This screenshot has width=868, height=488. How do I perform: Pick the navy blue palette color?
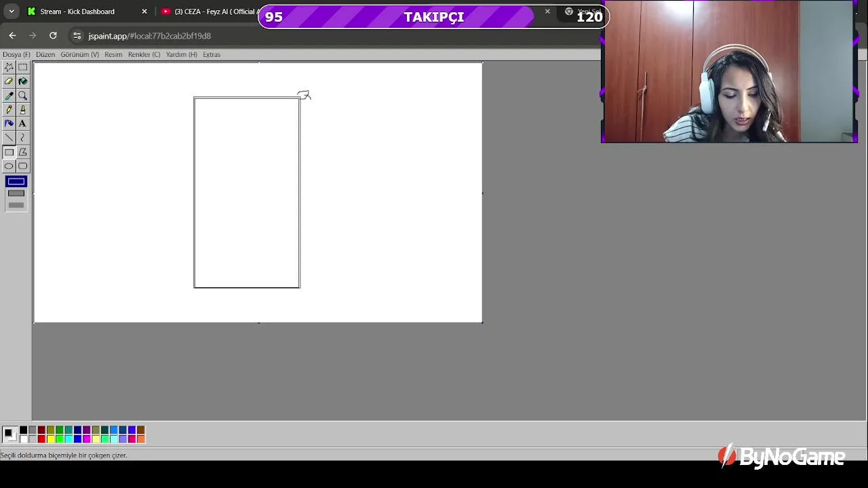(x=77, y=430)
